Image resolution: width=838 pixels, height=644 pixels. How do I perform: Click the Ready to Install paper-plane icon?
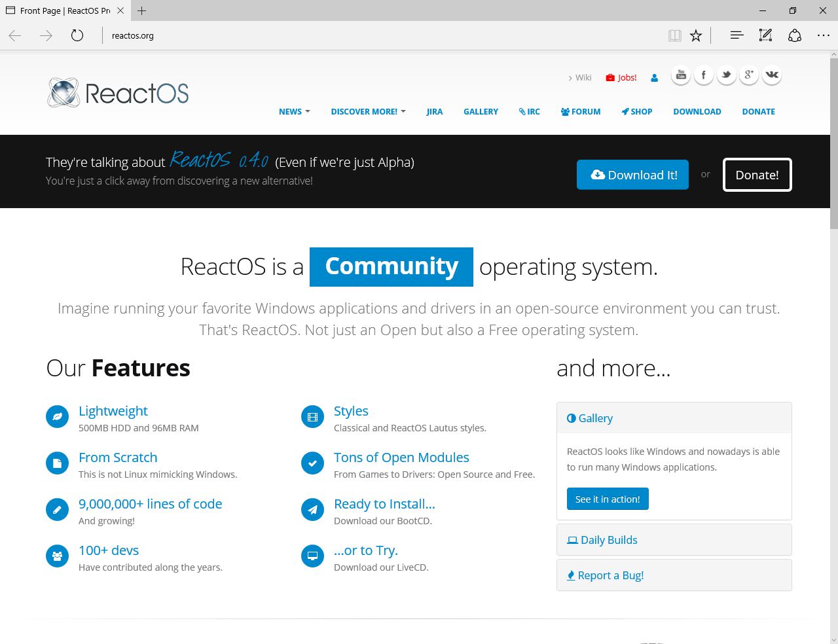pyautogui.click(x=312, y=509)
